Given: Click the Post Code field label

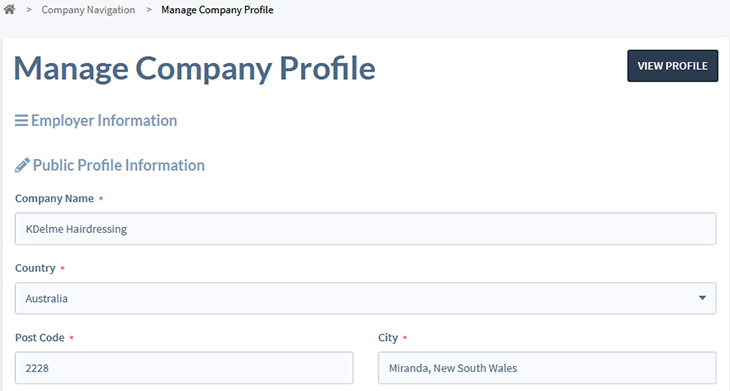Looking at the screenshot, I should click(40, 337).
